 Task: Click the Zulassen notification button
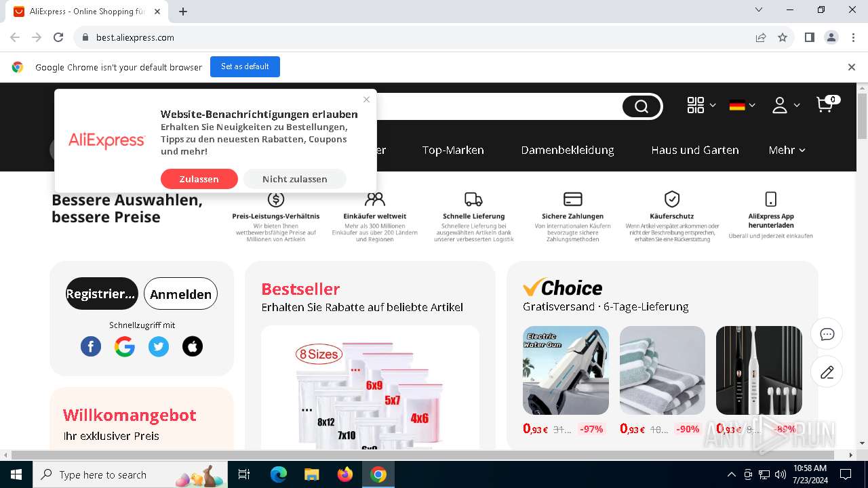199,179
